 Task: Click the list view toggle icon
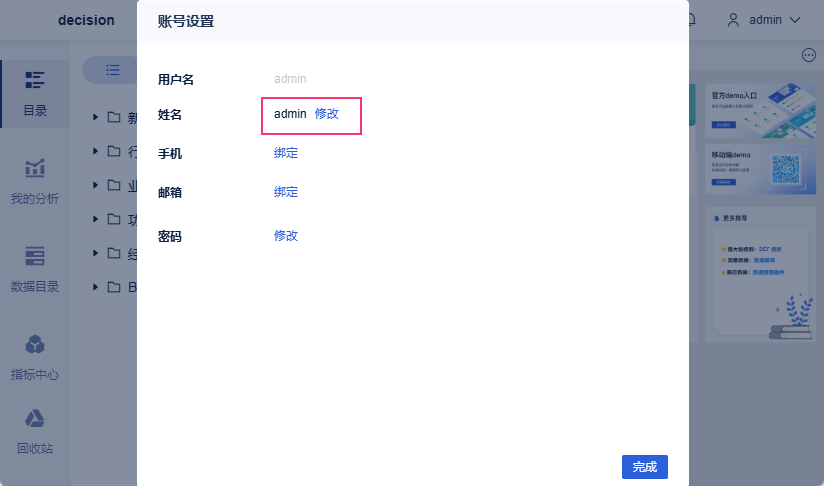113,70
